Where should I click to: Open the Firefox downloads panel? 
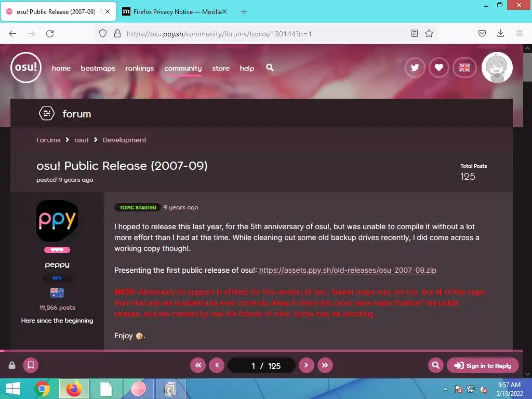coord(500,33)
